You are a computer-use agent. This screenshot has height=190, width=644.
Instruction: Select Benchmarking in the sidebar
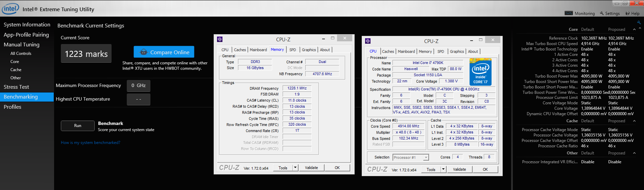tap(27, 97)
